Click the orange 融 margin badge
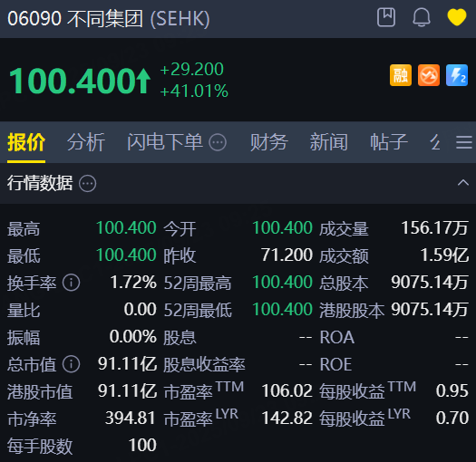This screenshot has height=462, width=476. tap(401, 75)
